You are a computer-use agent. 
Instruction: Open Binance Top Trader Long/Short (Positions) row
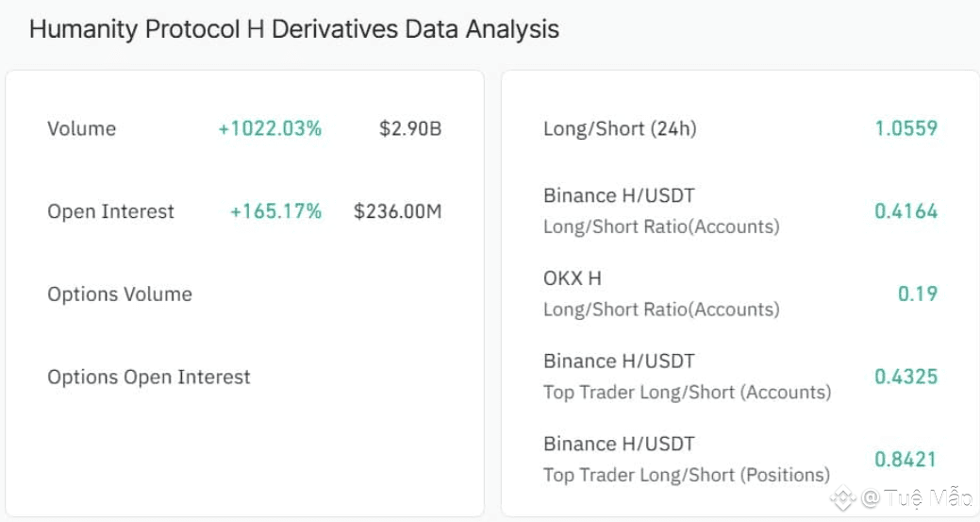point(687,459)
